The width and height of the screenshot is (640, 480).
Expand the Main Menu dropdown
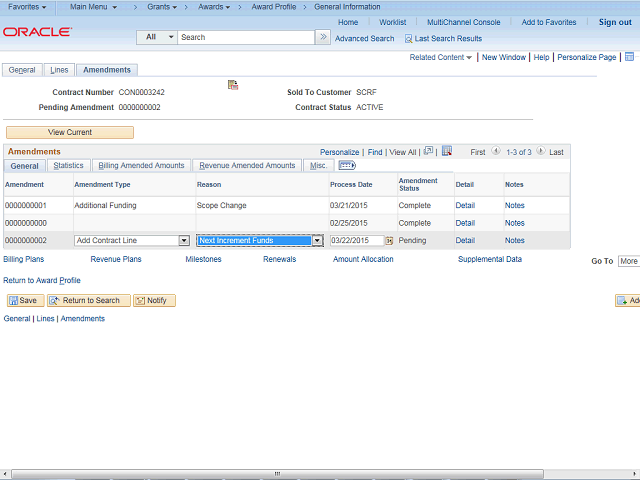tap(93, 7)
